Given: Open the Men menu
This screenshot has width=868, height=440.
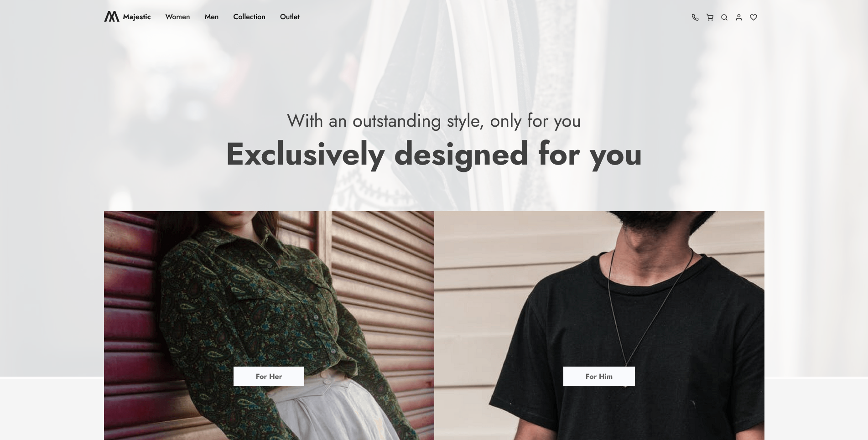Looking at the screenshot, I should tap(212, 17).
